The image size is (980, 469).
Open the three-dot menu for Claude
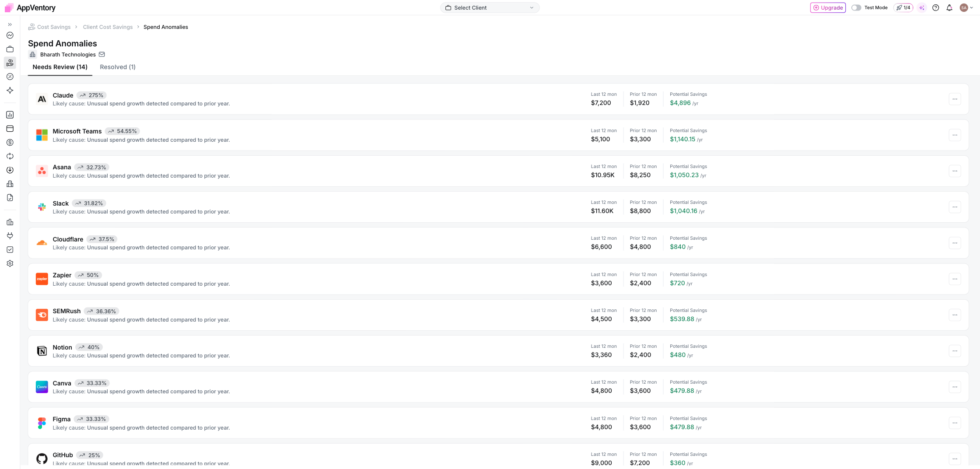point(955,99)
